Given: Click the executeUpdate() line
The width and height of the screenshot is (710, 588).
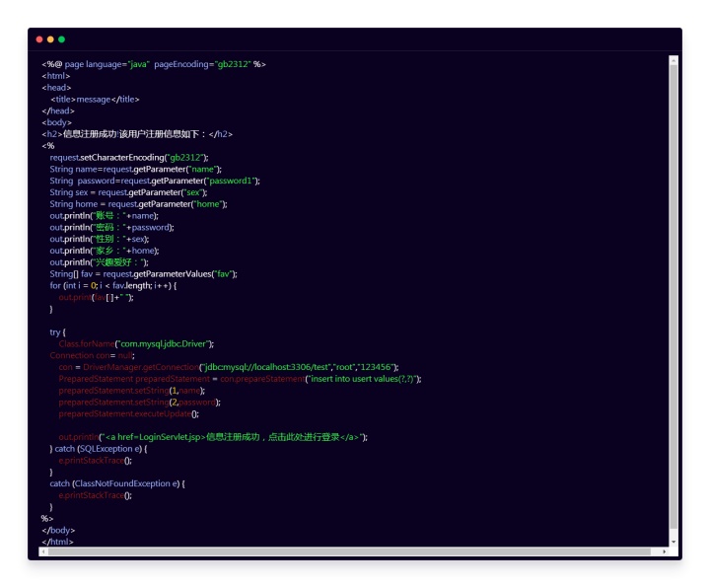Looking at the screenshot, I should (x=128, y=414).
